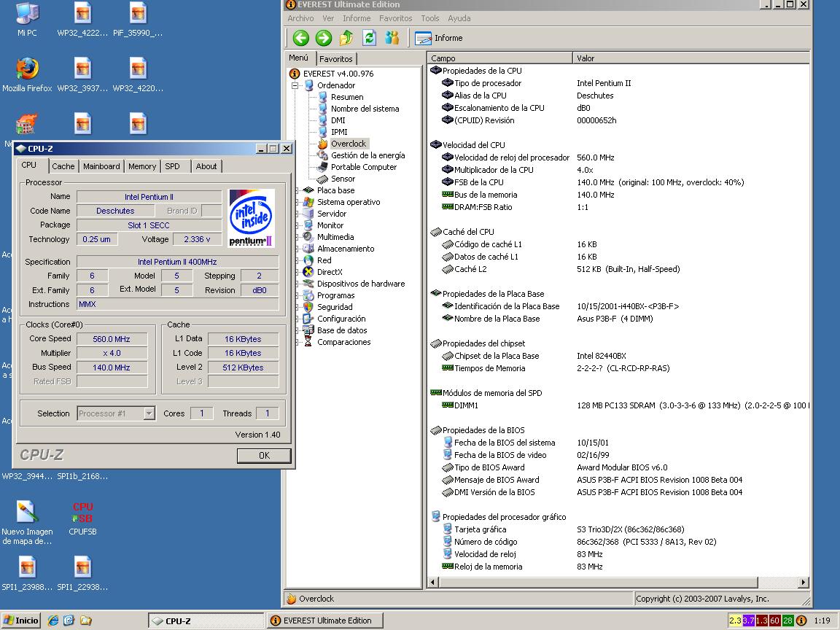Switch to the Mainboard tab in CPU-Z
Viewport: 840px width, 630px height.
pyautogui.click(x=101, y=166)
